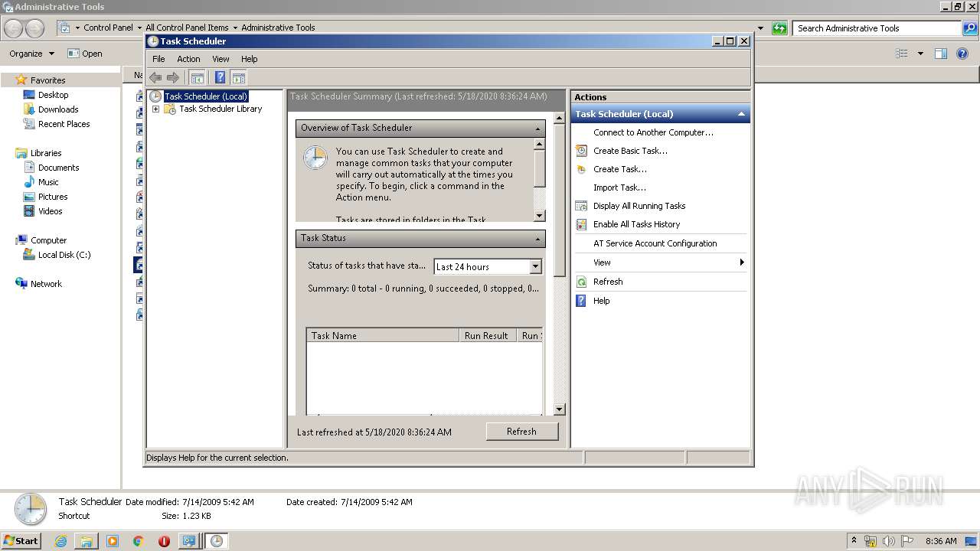Click Control Panel in the address breadcrumb

tap(108, 28)
